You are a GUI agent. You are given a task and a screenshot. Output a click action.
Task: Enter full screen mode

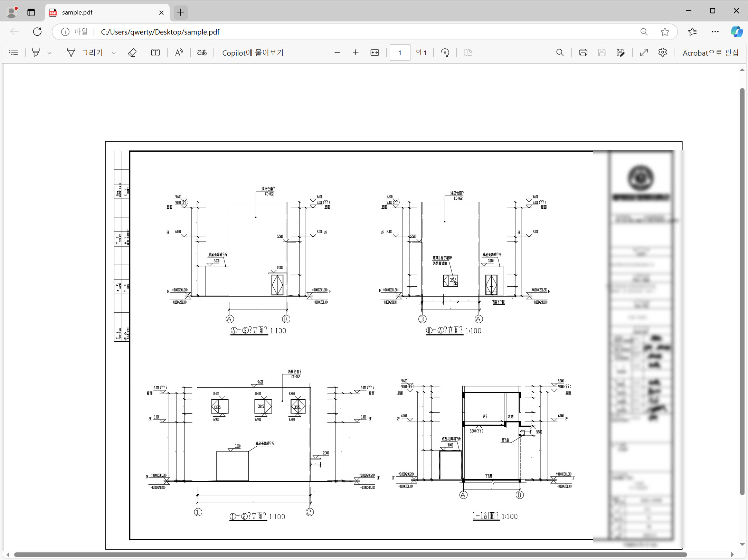coord(644,53)
